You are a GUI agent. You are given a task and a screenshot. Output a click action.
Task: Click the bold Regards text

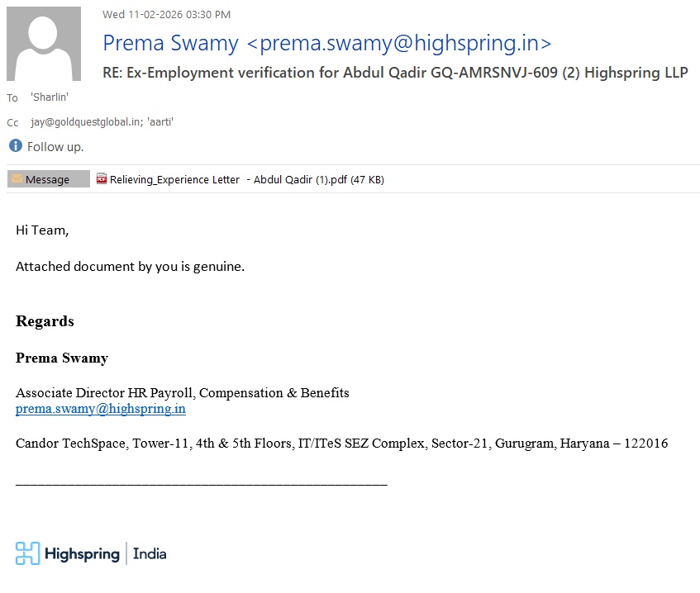45,321
